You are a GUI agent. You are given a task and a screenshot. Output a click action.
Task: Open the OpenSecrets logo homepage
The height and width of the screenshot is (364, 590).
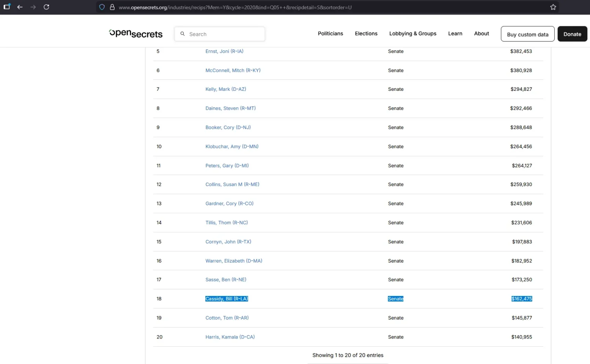tap(136, 34)
